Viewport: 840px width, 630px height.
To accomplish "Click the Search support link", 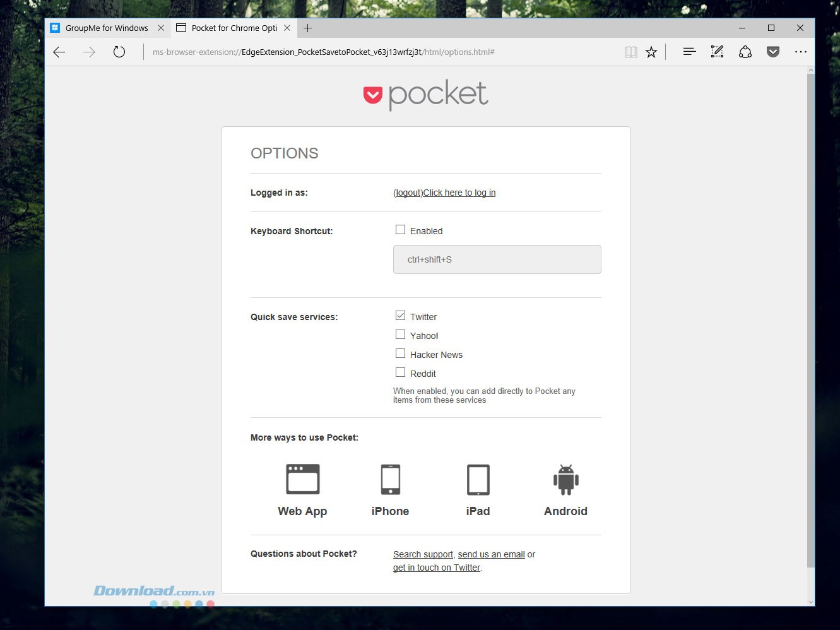I will click(x=423, y=554).
